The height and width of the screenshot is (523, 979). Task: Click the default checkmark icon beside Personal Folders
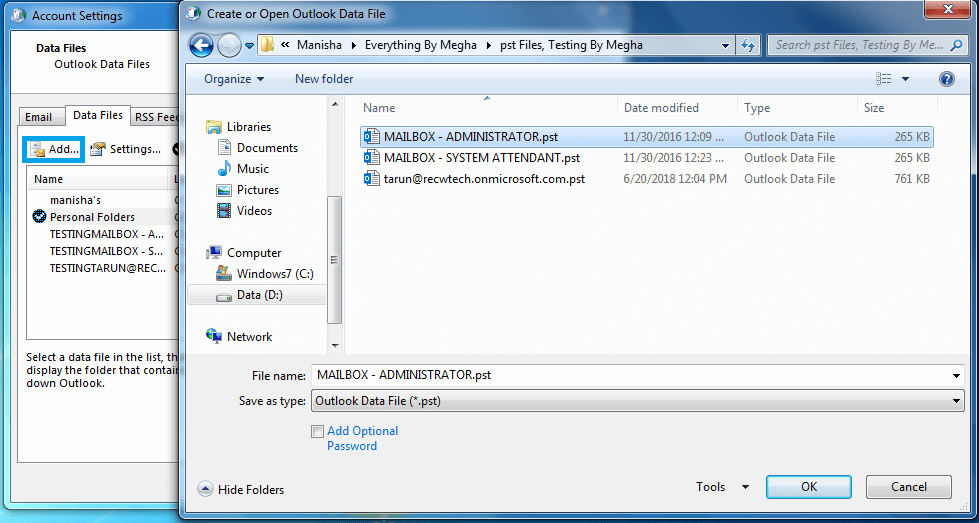coord(39,217)
